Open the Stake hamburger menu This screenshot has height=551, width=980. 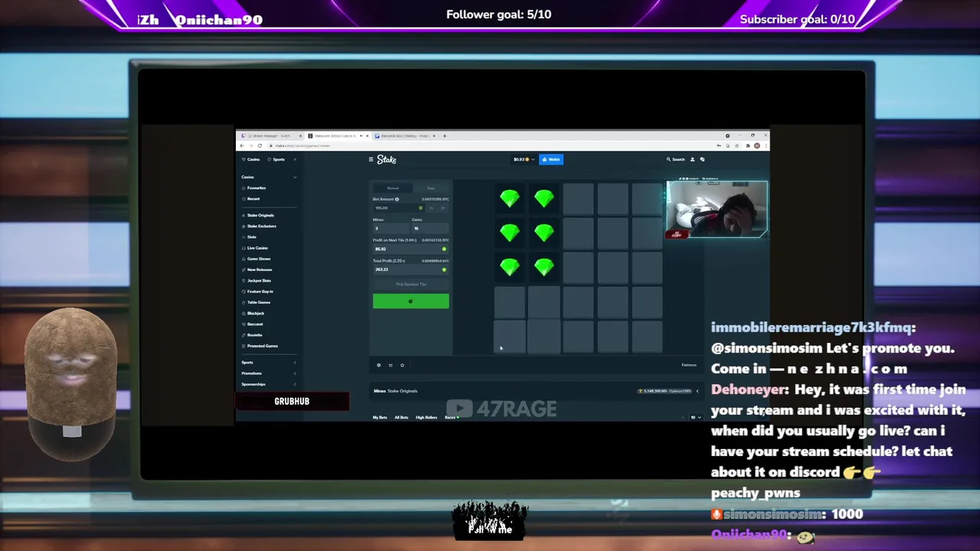click(x=371, y=159)
